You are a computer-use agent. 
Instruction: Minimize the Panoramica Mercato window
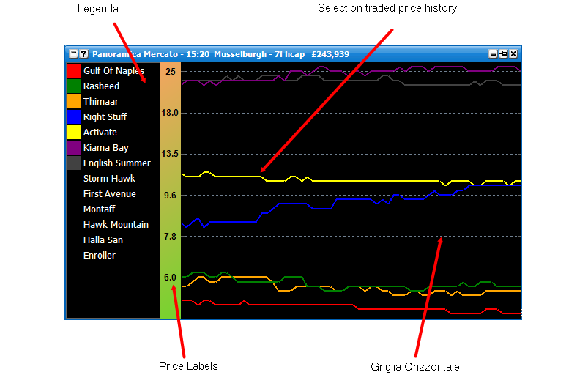[493, 54]
